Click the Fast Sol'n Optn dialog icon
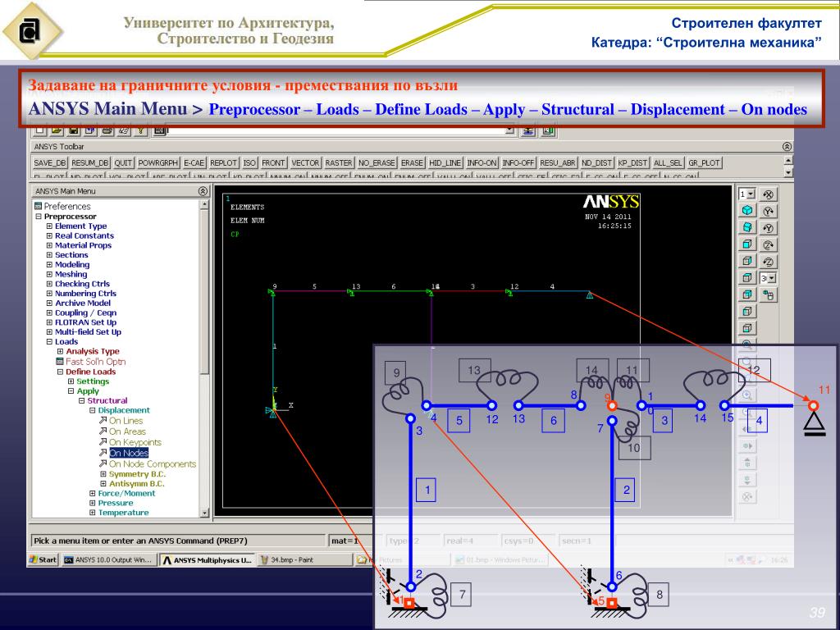840x630 pixels. pyautogui.click(x=60, y=362)
